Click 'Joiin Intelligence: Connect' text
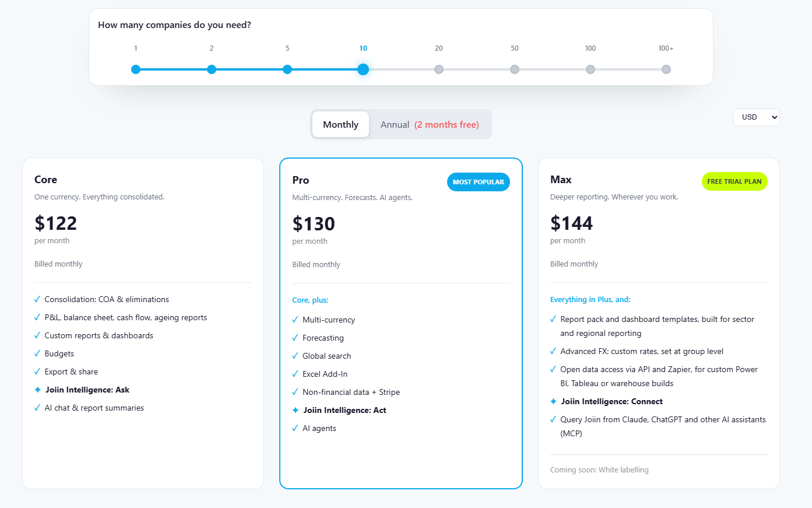This screenshot has height=508, width=812. coord(611,401)
